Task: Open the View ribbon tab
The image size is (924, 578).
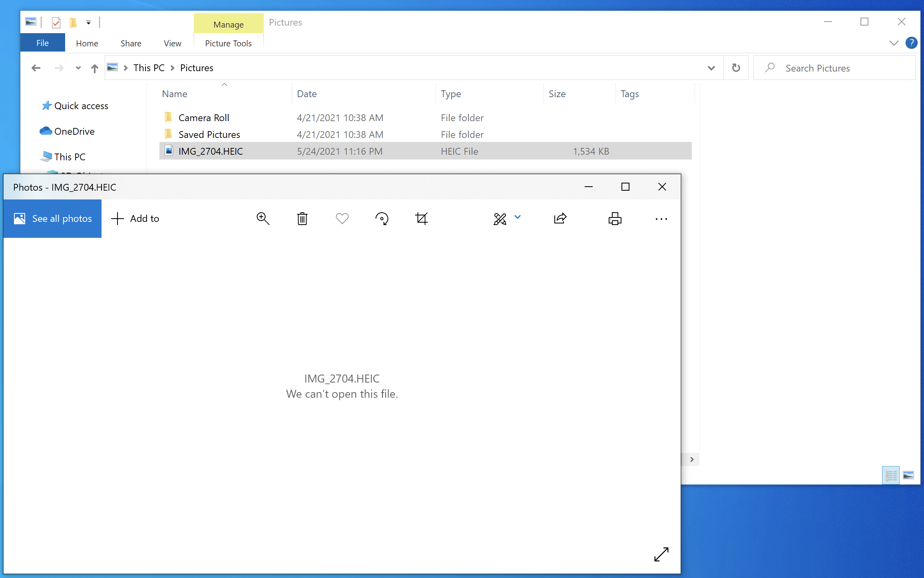Action: pos(172,43)
